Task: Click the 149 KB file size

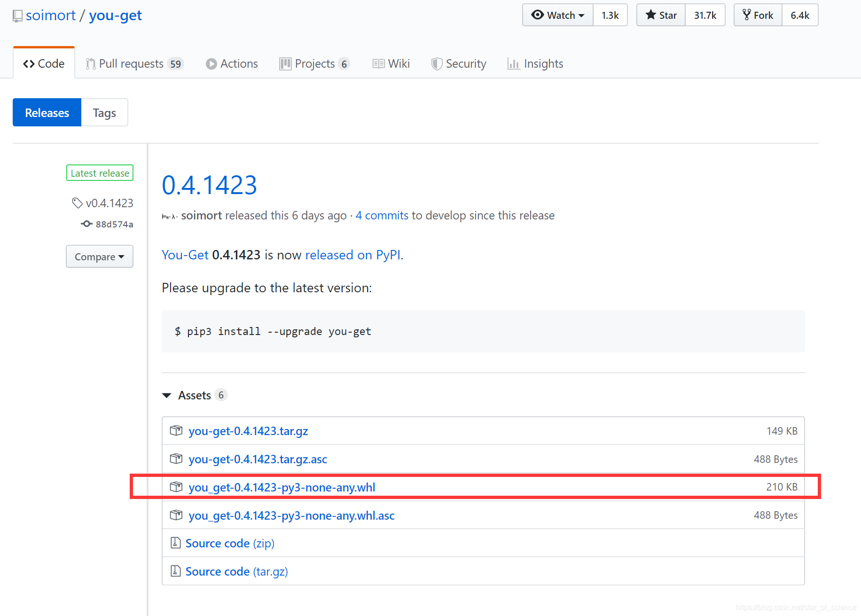Action: [x=782, y=431]
